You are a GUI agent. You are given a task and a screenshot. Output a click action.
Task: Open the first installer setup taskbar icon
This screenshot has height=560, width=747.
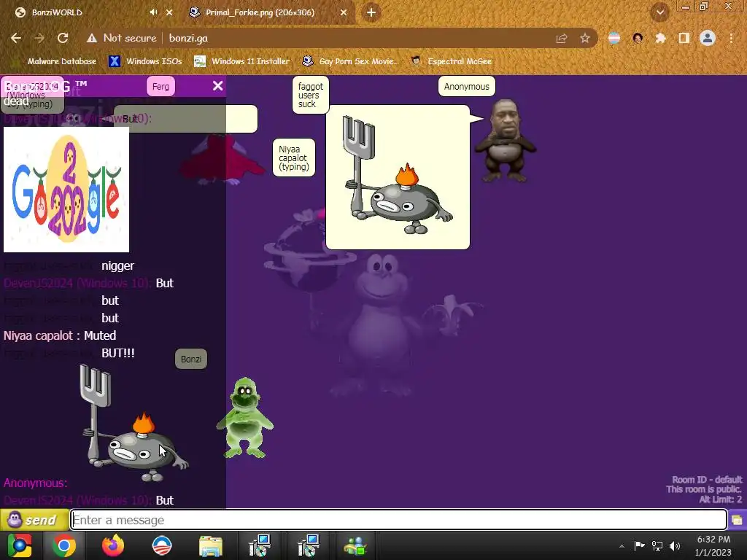pos(260,545)
